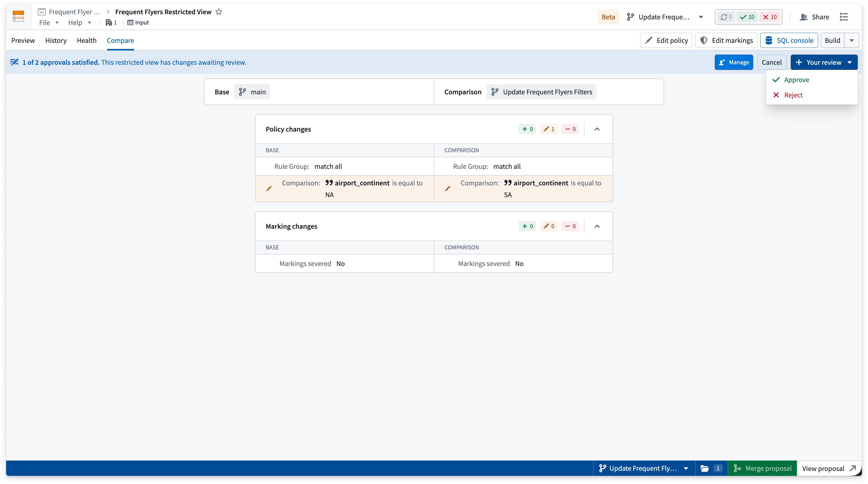Collapse the Marking changes section
This screenshot has height=484, width=868.
[597, 226]
